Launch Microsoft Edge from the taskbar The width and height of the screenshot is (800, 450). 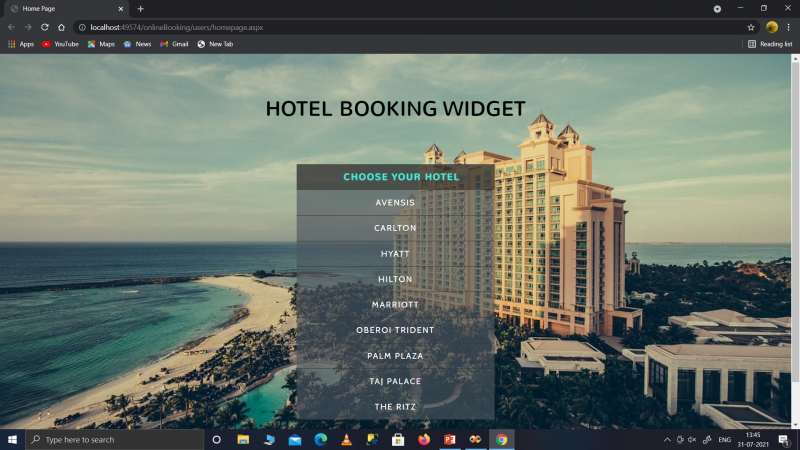click(320, 439)
